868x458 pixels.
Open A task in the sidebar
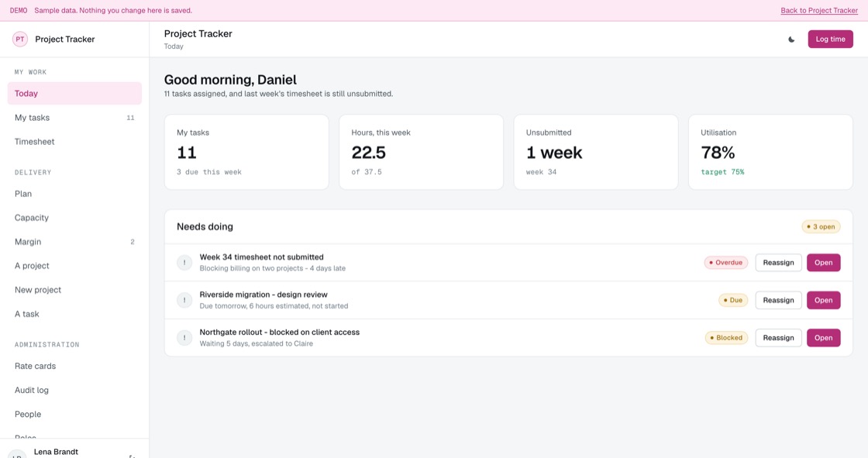[74, 314]
